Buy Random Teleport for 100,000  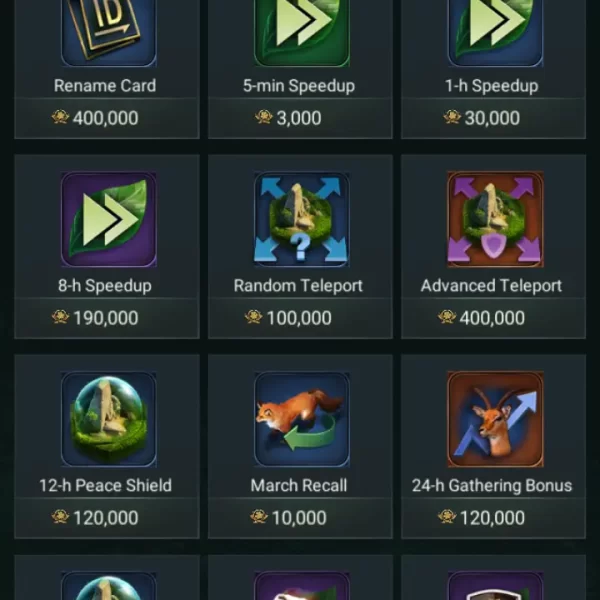point(300,318)
